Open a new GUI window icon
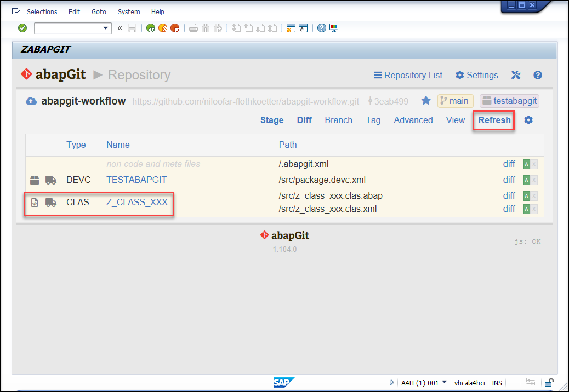The height and width of the screenshot is (392, 569). [x=291, y=28]
